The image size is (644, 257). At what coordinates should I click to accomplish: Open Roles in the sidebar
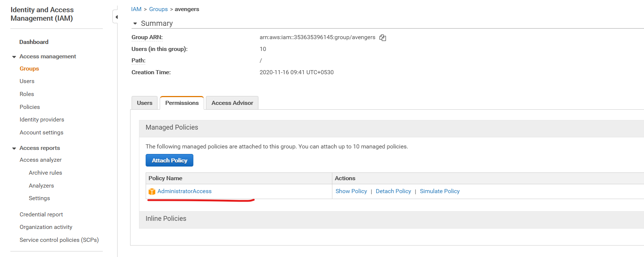coord(27,94)
